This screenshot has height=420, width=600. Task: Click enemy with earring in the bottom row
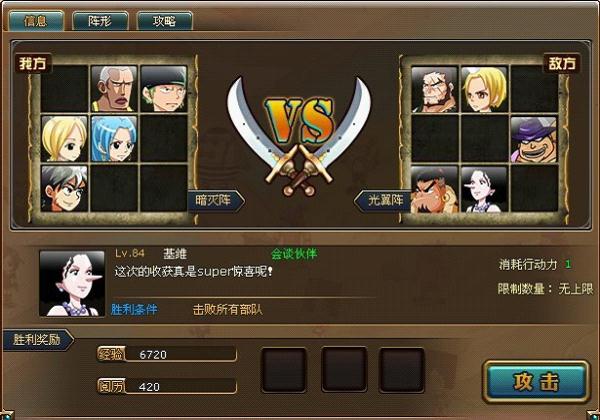(x=434, y=189)
